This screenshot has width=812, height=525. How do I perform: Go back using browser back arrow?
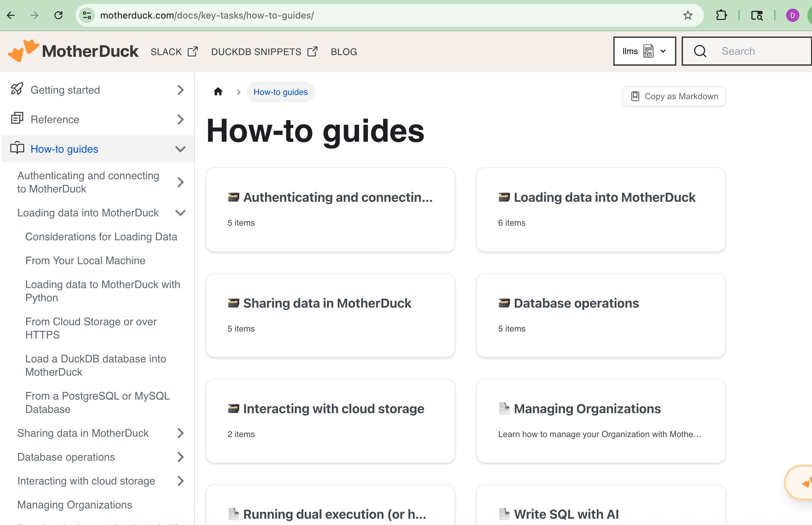point(11,15)
